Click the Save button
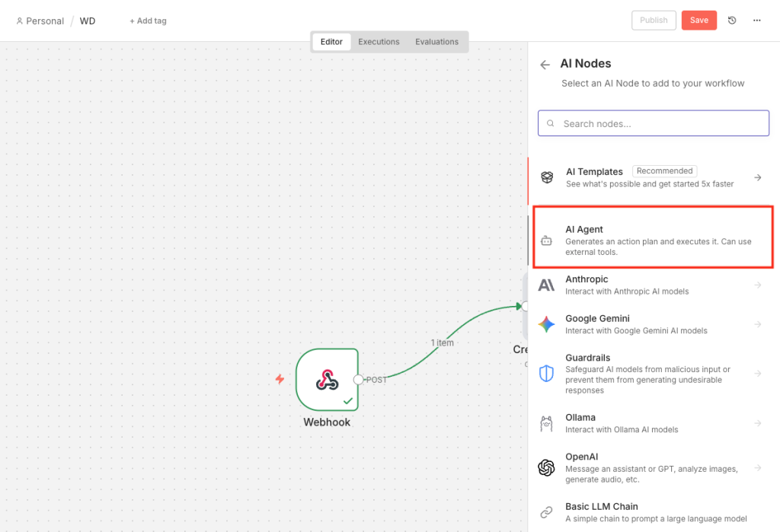The image size is (780, 532). click(698, 21)
